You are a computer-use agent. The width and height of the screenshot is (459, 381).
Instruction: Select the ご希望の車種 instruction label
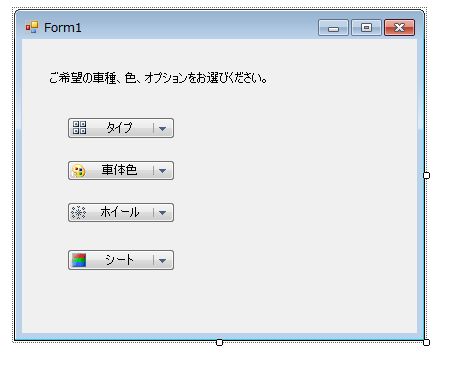point(158,78)
